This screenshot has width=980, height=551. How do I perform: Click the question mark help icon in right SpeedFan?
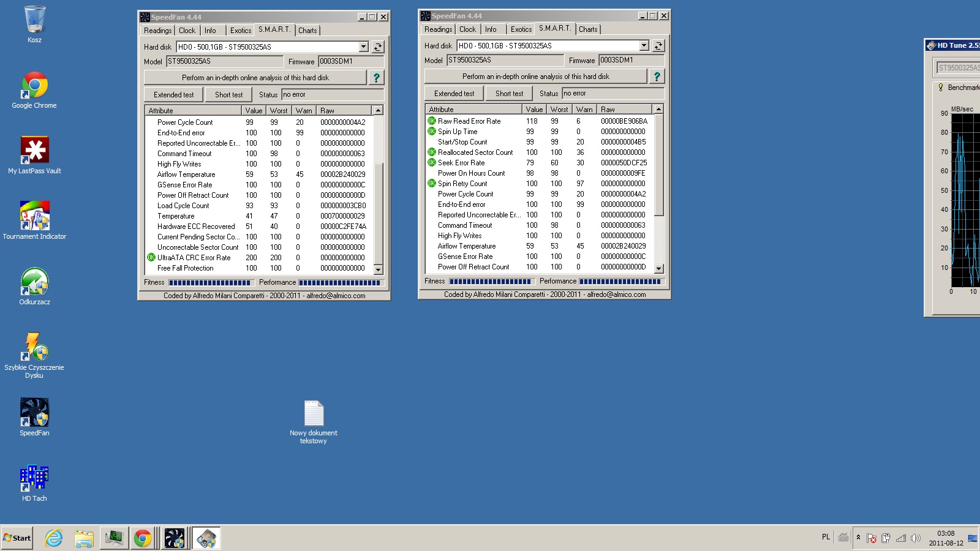[657, 77]
